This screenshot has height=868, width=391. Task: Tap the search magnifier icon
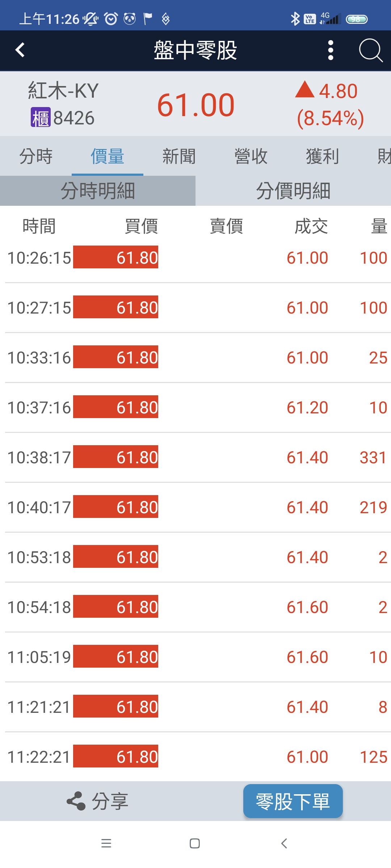coord(370,50)
